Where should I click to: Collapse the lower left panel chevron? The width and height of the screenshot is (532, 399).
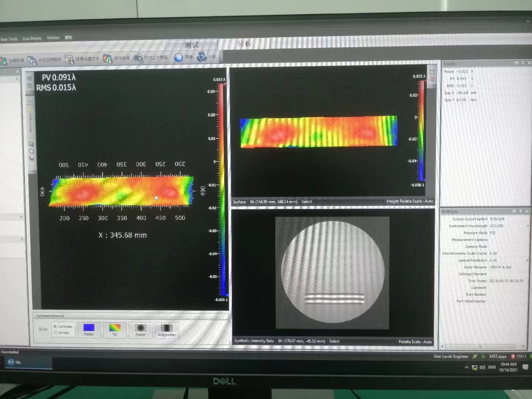(22, 239)
